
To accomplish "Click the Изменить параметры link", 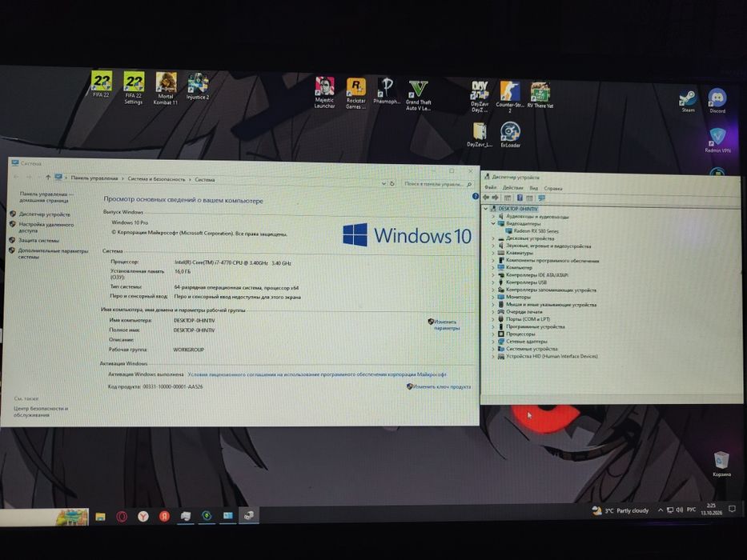I will pos(447,325).
